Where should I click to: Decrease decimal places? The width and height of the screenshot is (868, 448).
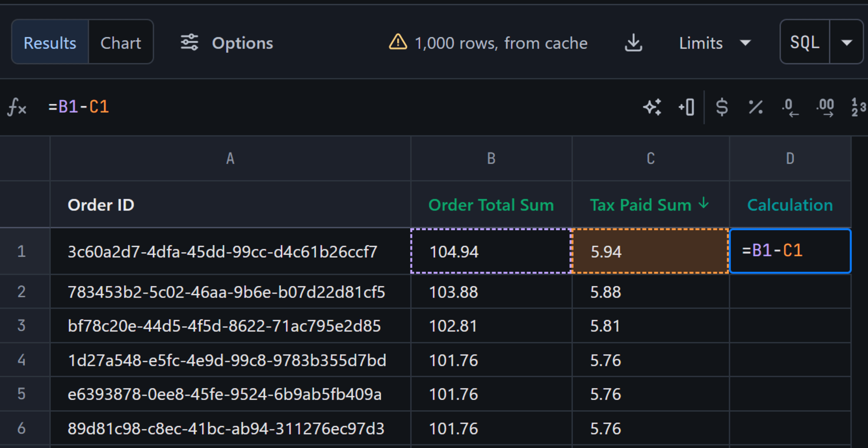point(790,107)
